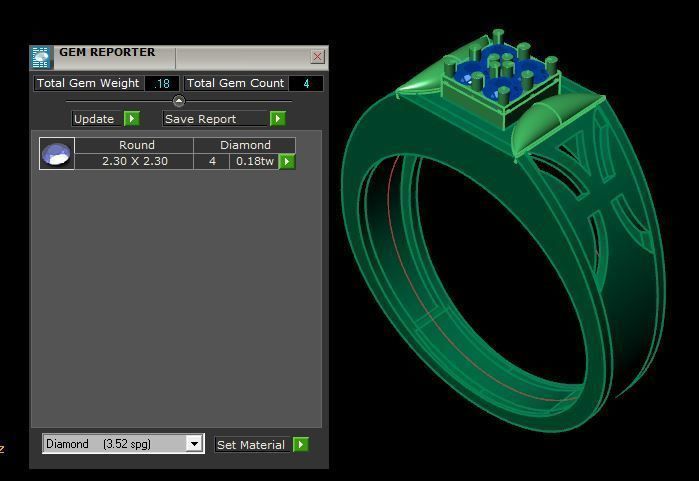Click the Update button label
Screen dimensions: 699x481
96,119
